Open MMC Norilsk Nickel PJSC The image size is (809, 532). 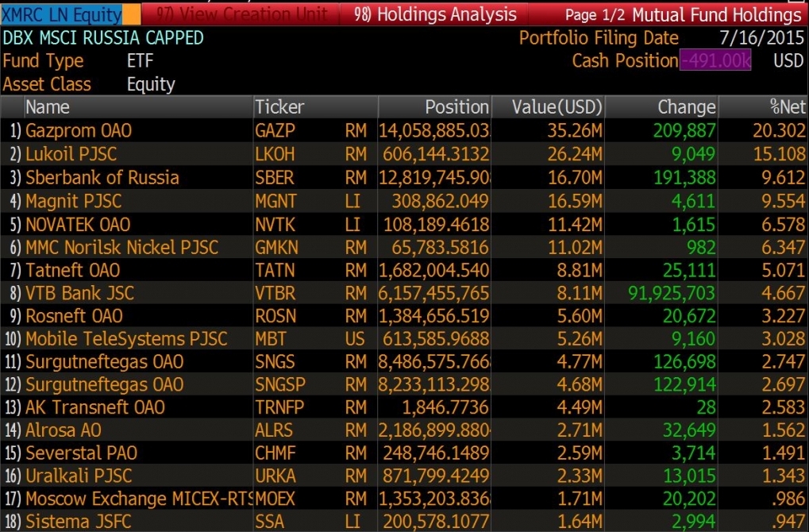(121, 247)
